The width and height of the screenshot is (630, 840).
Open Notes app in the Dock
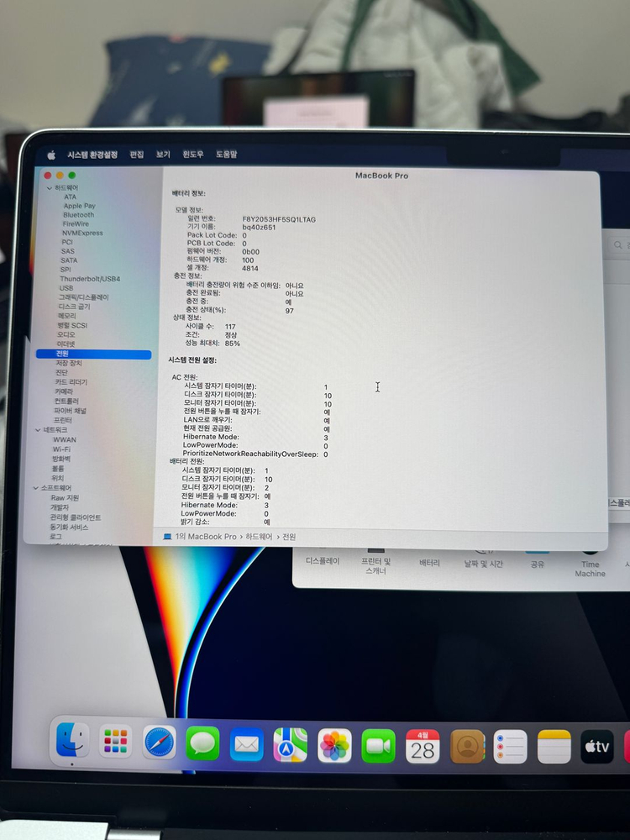click(x=554, y=746)
